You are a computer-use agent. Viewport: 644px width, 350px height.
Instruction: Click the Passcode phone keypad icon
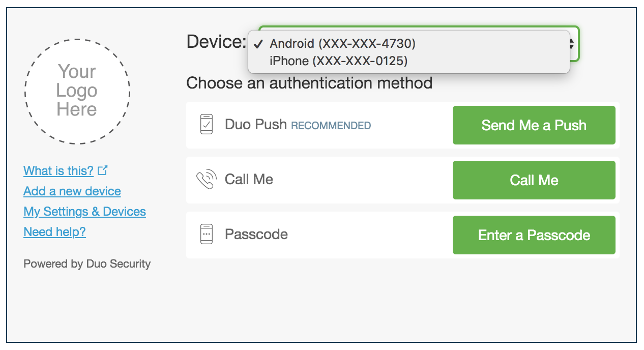[x=207, y=234]
